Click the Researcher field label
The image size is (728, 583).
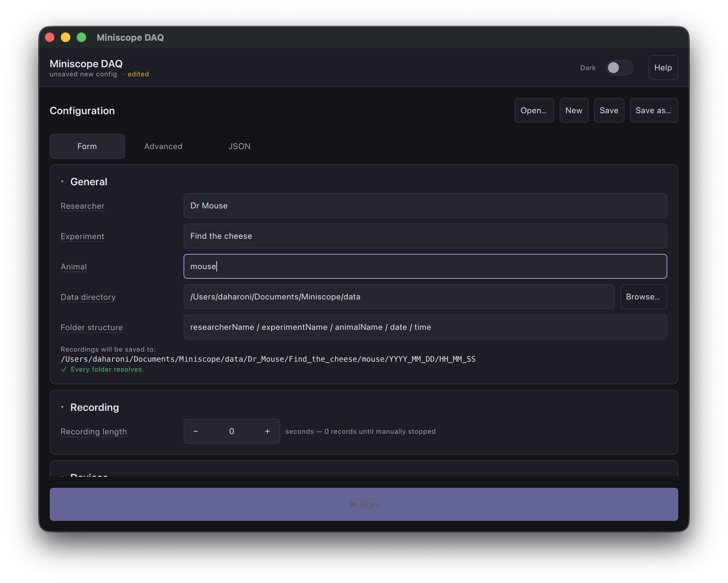tap(82, 206)
